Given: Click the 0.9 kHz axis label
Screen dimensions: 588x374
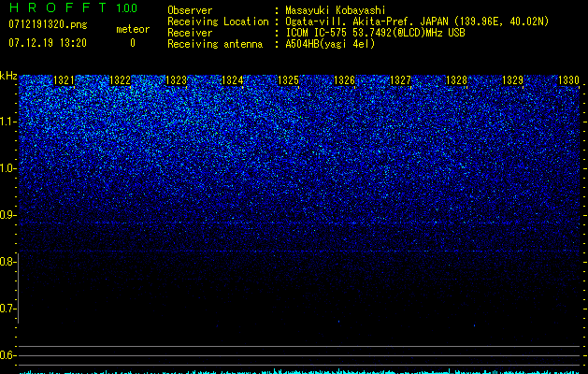Looking at the screenshot, I should tap(7, 215).
